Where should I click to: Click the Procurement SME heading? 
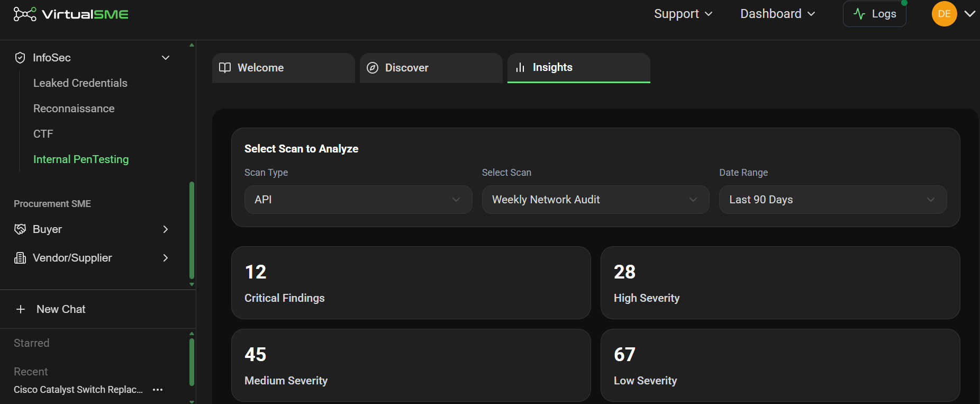[x=52, y=204]
